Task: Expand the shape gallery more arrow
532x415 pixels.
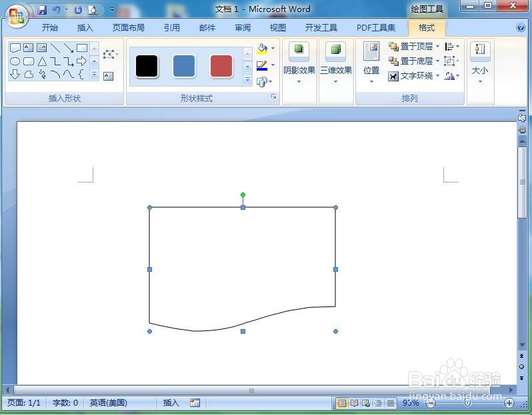Action: coord(95,74)
